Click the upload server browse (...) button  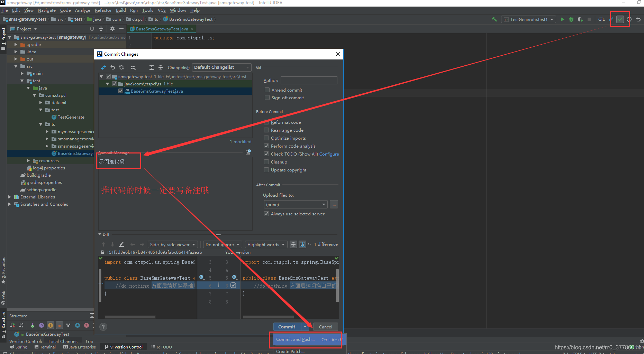point(334,204)
